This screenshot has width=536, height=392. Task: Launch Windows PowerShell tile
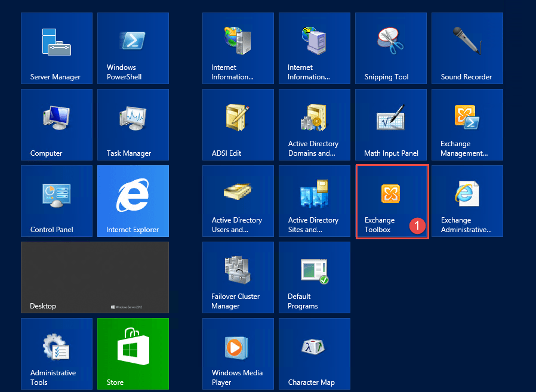(x=133, y=48)
